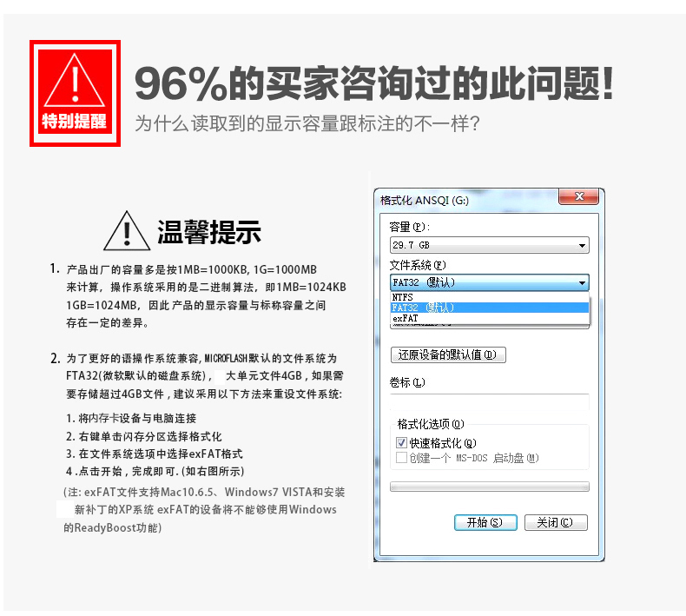Start formatting with the 开始 button
This screenshot has height=616, width=686.
click(x=485, y=522)
